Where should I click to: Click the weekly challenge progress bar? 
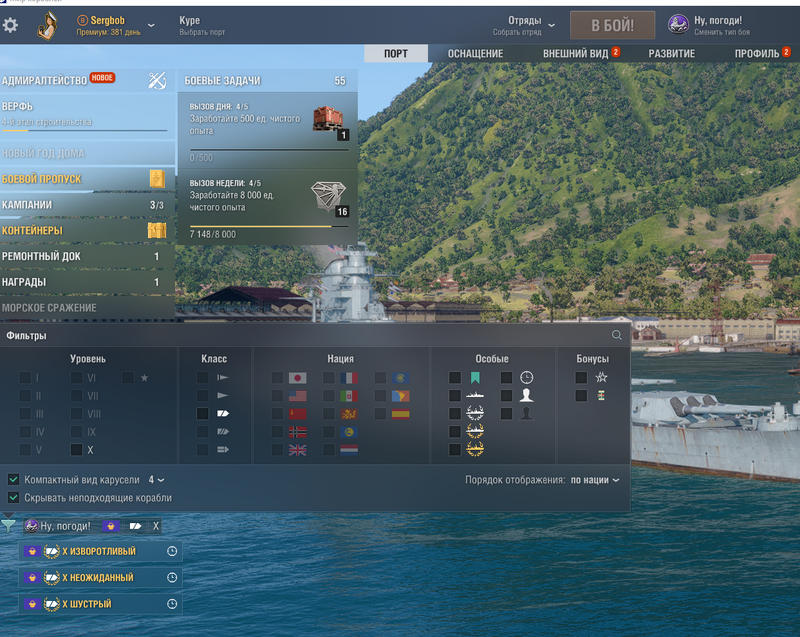pos(269,226)
